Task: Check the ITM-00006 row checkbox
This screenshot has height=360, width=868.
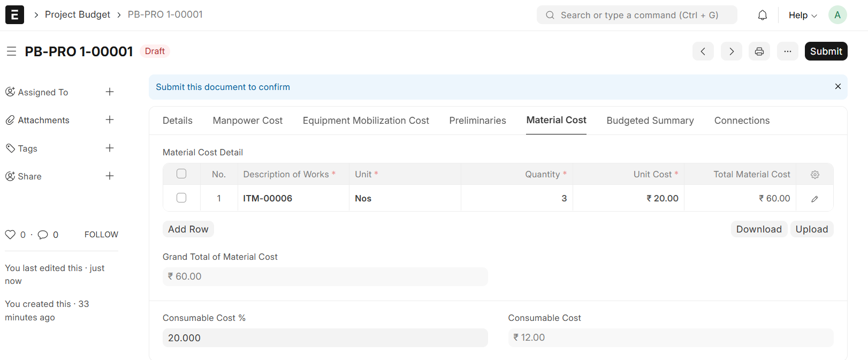Action: coord(181,198)
